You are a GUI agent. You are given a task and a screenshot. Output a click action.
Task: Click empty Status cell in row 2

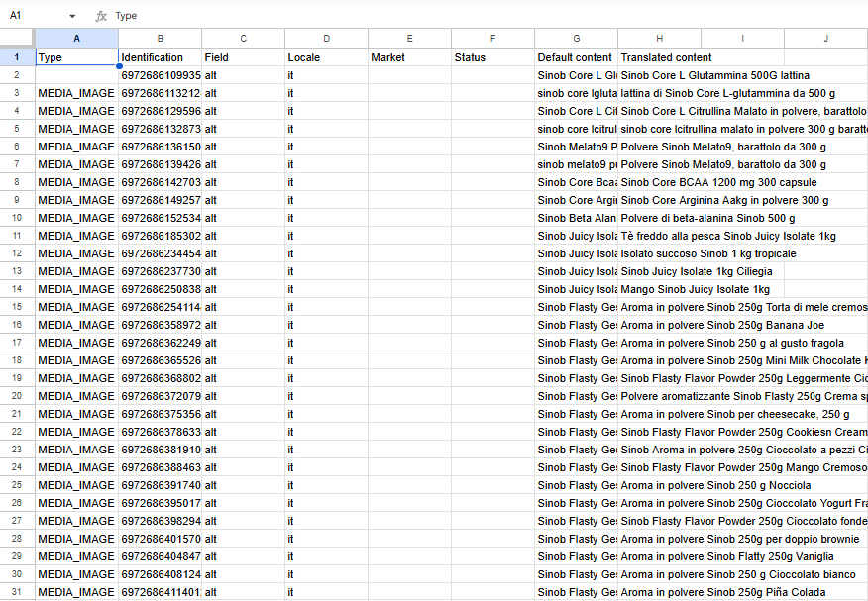click(492, 75)
